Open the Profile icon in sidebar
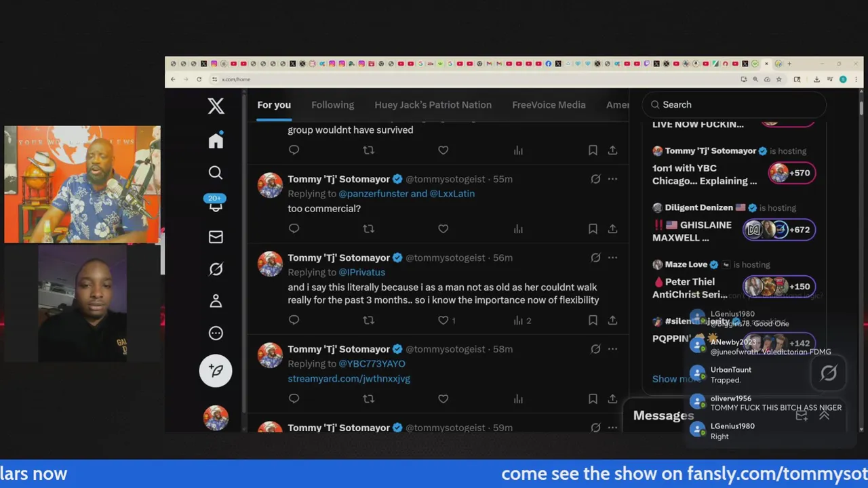868x488 pixels. [216, 301]
